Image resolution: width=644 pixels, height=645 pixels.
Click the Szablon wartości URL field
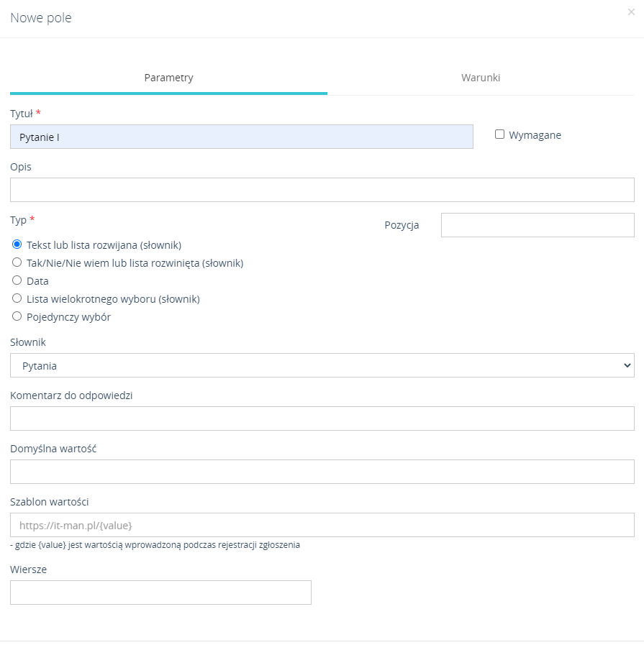tap(322, 525)
